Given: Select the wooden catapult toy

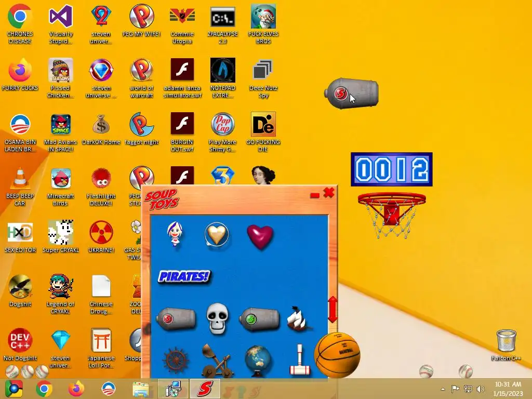Looking at the screenshot, I should click(217, 361).
